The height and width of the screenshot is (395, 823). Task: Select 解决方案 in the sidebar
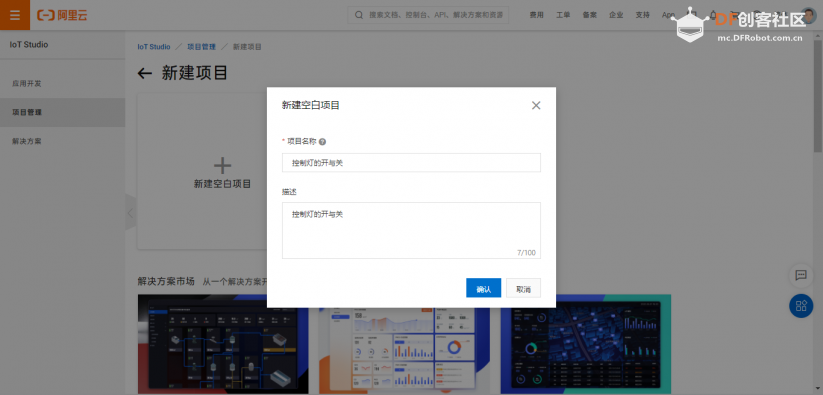click(62, 142)
